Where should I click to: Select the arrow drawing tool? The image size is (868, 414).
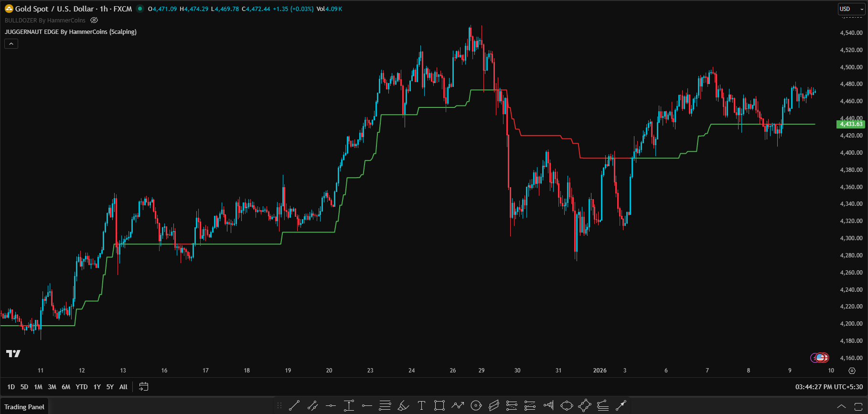coord(621,406)
